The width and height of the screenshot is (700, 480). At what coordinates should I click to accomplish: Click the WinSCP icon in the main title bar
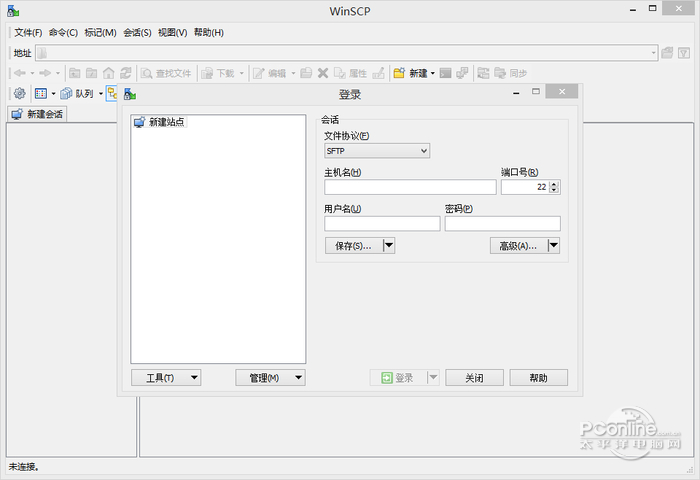point(13,11)
